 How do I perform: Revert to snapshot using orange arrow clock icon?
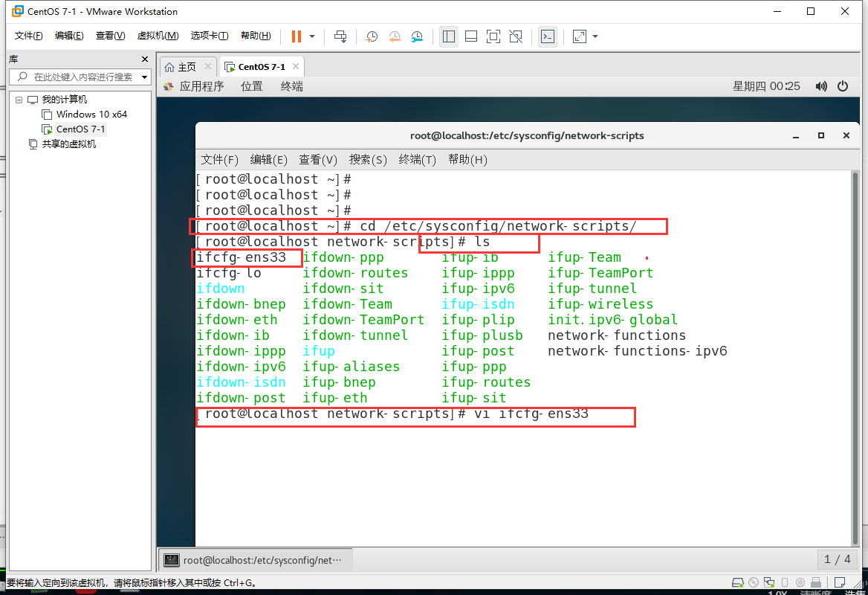(394, 36)
